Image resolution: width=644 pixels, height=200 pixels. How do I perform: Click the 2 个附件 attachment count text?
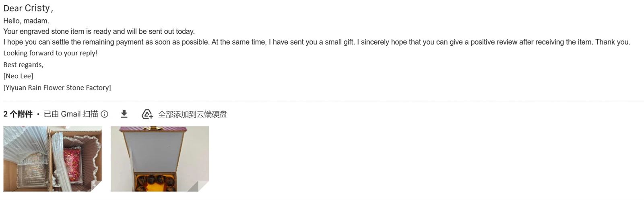tap(18, 114)
